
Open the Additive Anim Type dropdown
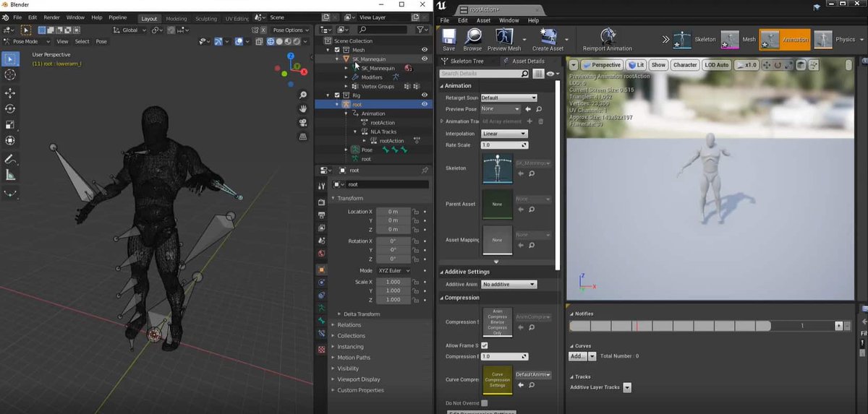(509, 285)
